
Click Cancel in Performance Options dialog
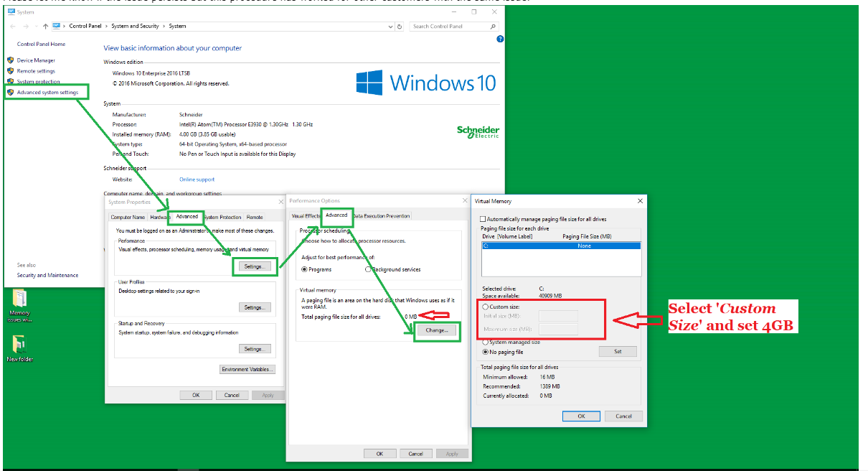tap(416, 454)
